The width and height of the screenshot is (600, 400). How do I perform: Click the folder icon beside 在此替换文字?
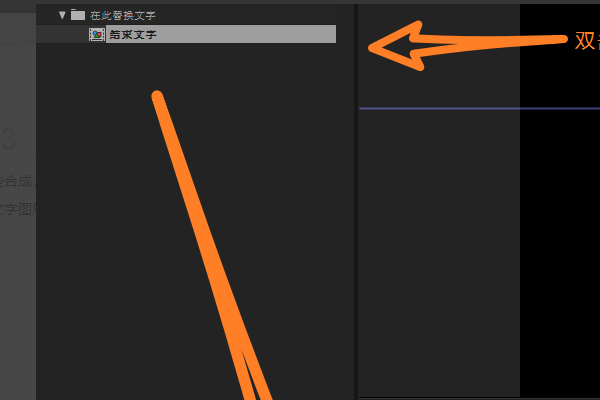click(x=78, y=15)
